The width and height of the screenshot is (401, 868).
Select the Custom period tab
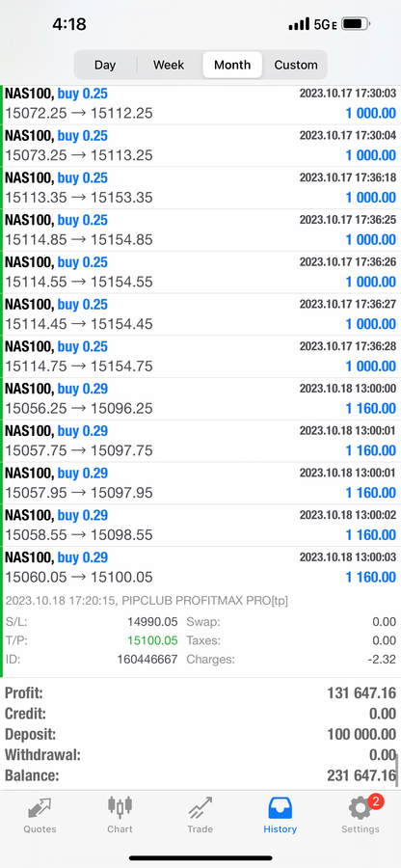tap(296, 65)
